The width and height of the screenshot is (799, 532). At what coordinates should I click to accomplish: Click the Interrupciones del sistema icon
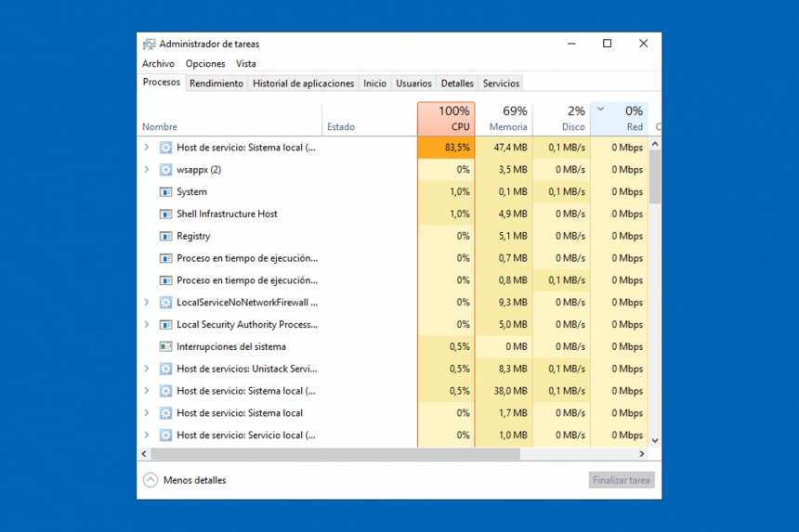(166, 347)
